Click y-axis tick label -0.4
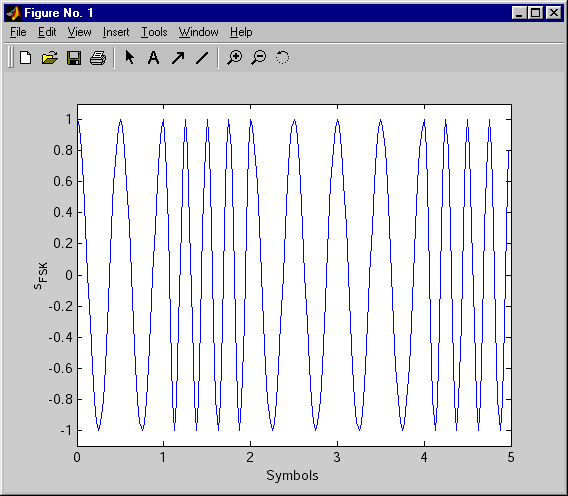Viewport: 568px width, 496px height. (x=61, y=338)
